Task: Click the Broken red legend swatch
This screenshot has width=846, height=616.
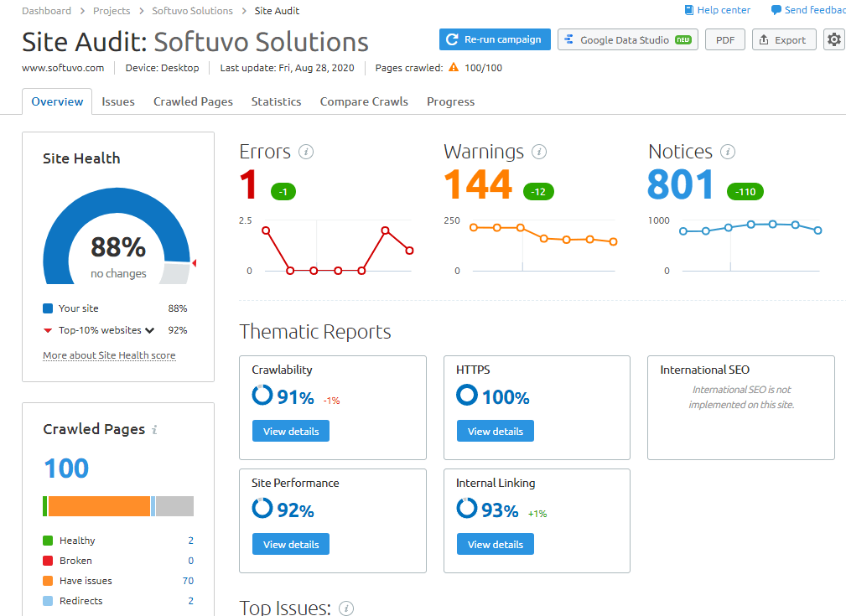Action: 48,561
